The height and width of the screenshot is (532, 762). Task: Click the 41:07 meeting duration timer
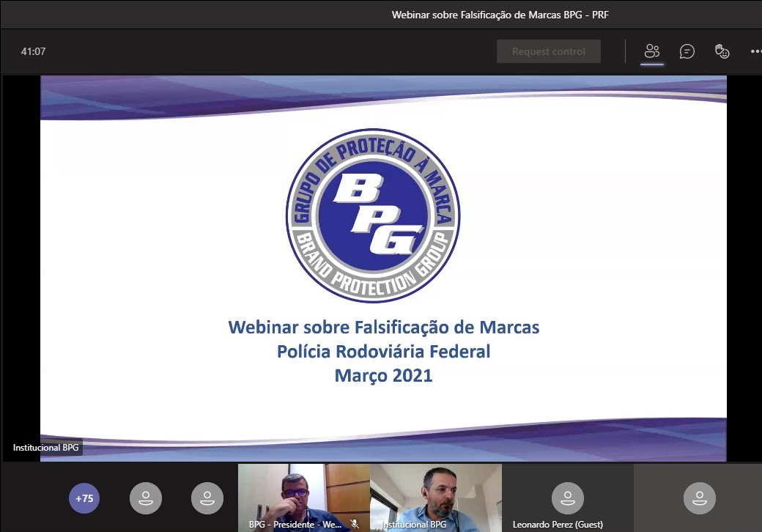(x=33, y=51)
